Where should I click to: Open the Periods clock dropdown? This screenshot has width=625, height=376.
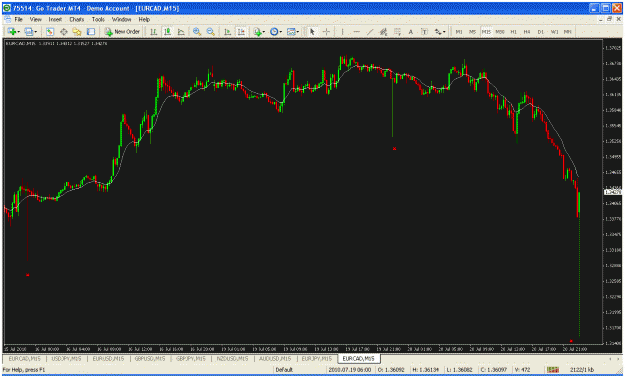275,31
